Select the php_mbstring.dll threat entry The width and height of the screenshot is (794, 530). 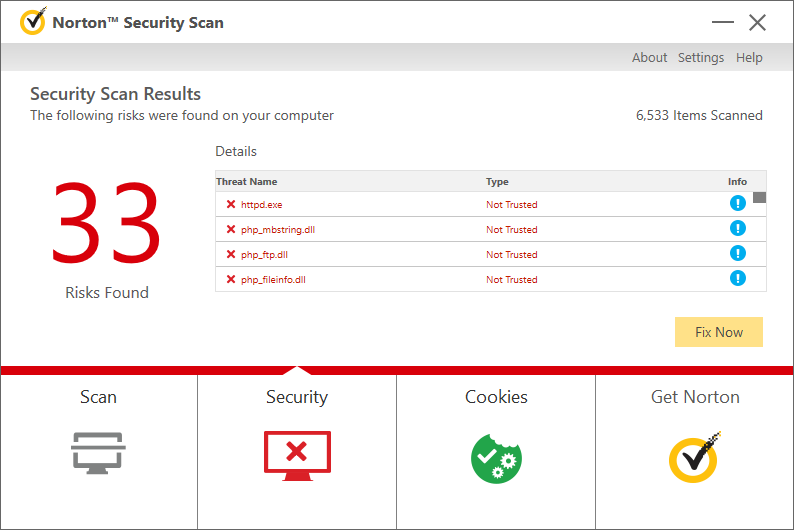click(278, 230)
